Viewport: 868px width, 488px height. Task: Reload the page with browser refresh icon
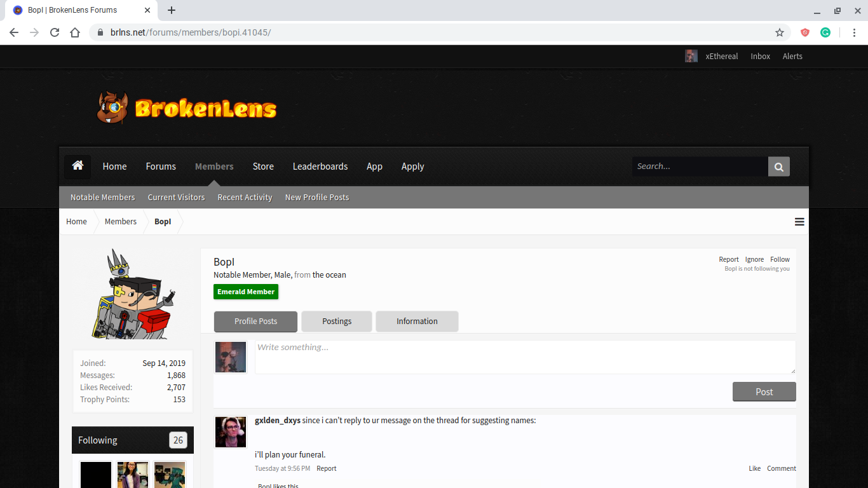(55, 32)
